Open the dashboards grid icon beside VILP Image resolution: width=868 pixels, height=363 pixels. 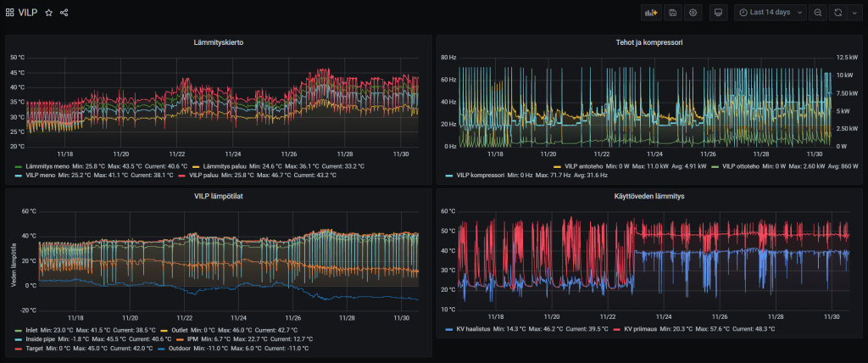pos(10,13)
